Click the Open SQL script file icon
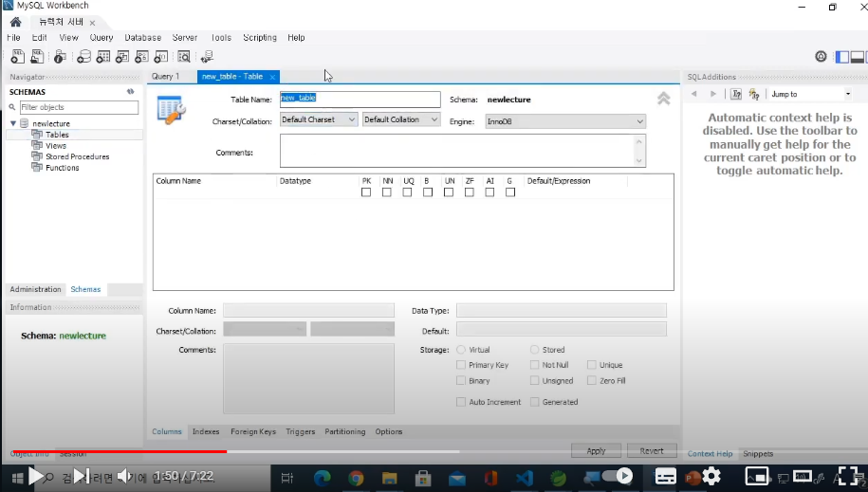The image size is (868, 492). click(37, 57)
